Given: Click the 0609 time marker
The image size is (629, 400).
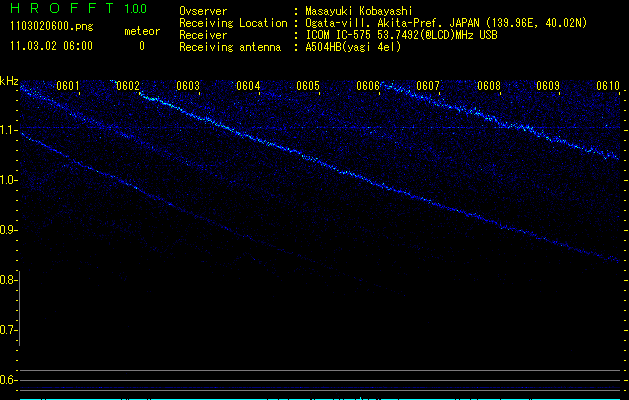Looking at the screenshot, I should tap(548, 86).
